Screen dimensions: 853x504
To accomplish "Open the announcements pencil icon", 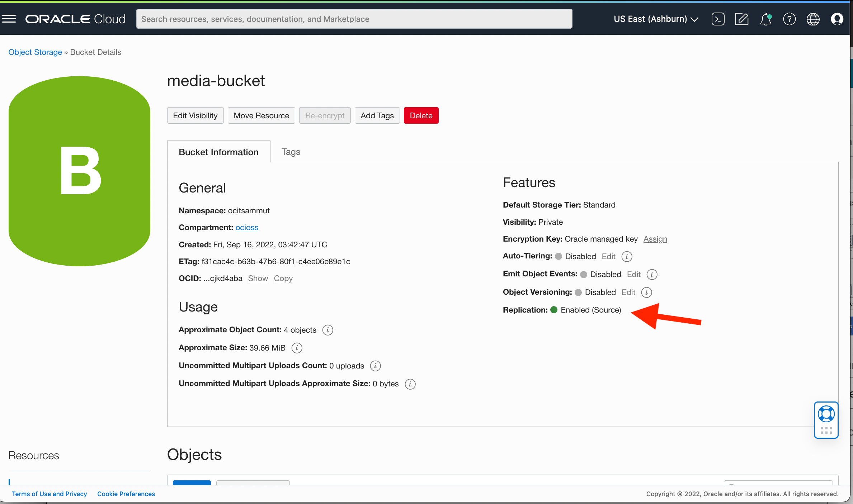I will pos(742,19).
